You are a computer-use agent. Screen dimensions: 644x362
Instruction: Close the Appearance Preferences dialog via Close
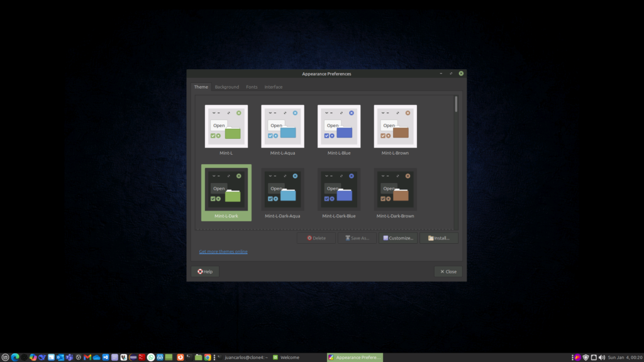pos(448,271)
